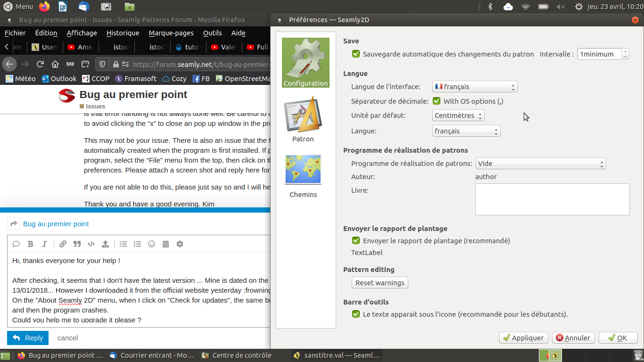Disable automatic pattern save checkbox
This screenshot has width=644, height=362.
(x=356, y=54)
